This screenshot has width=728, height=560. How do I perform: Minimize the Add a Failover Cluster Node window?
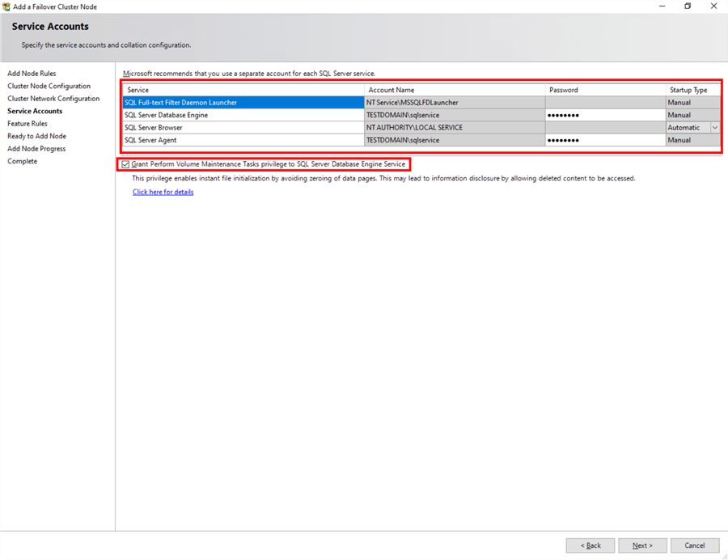tap(662, 6)
